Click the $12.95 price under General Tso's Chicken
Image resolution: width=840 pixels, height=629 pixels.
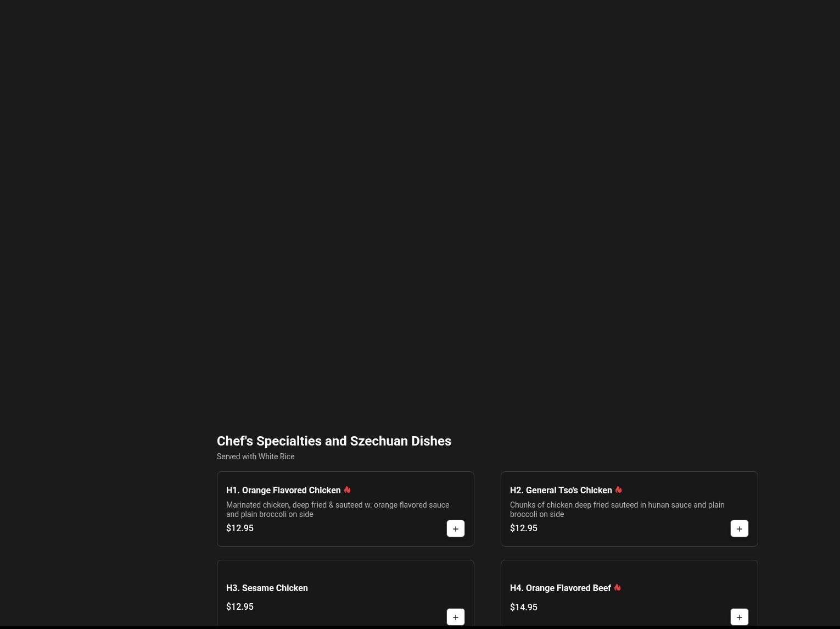pos(524,528)
